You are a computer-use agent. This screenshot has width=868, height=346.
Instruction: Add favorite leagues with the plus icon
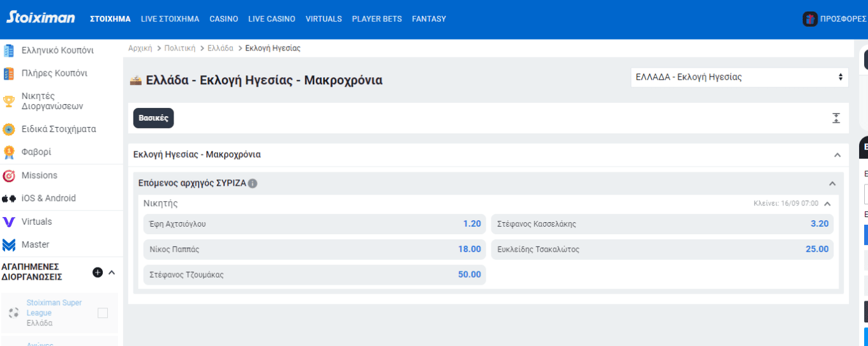98,272
